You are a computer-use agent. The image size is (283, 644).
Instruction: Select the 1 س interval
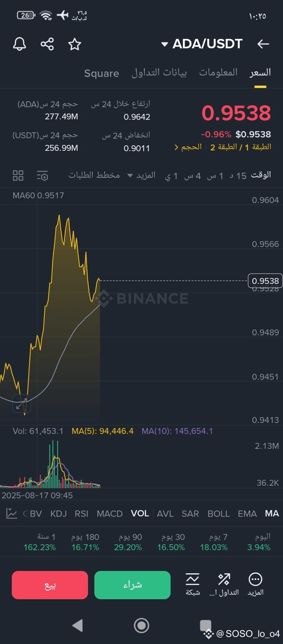point(215,176)
